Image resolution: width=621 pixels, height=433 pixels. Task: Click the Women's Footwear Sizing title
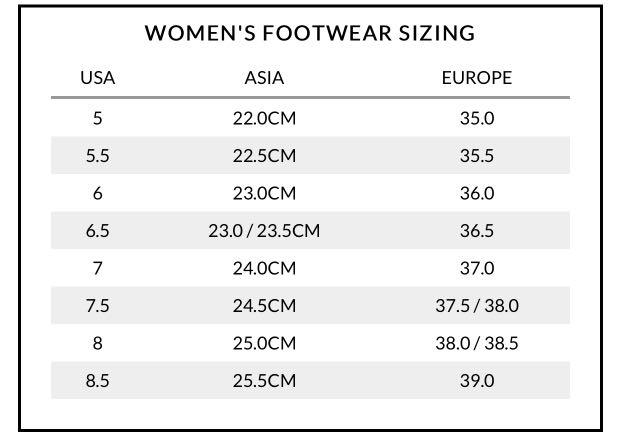(310, 33)
